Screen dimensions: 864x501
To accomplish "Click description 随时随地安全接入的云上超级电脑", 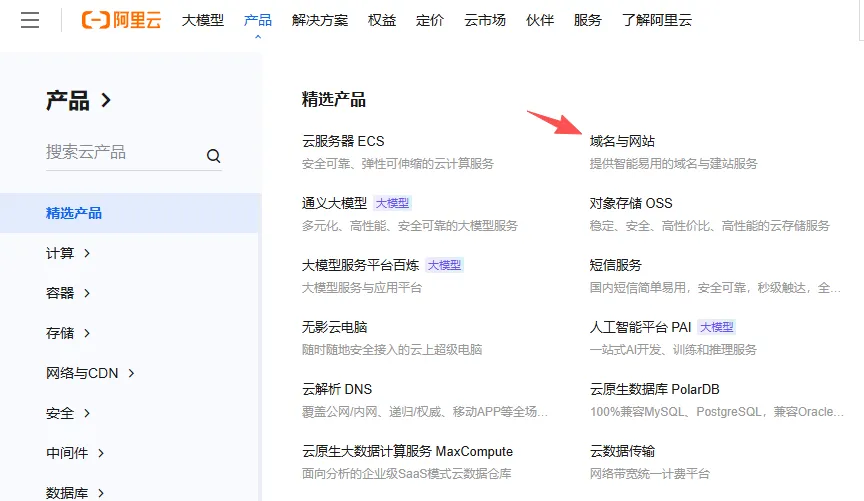I will [392, 349].
